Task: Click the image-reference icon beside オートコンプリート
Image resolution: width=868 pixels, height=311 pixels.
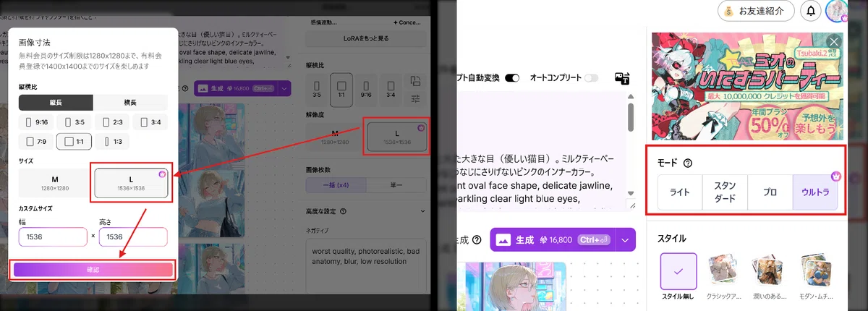Action: pos(622,78)
